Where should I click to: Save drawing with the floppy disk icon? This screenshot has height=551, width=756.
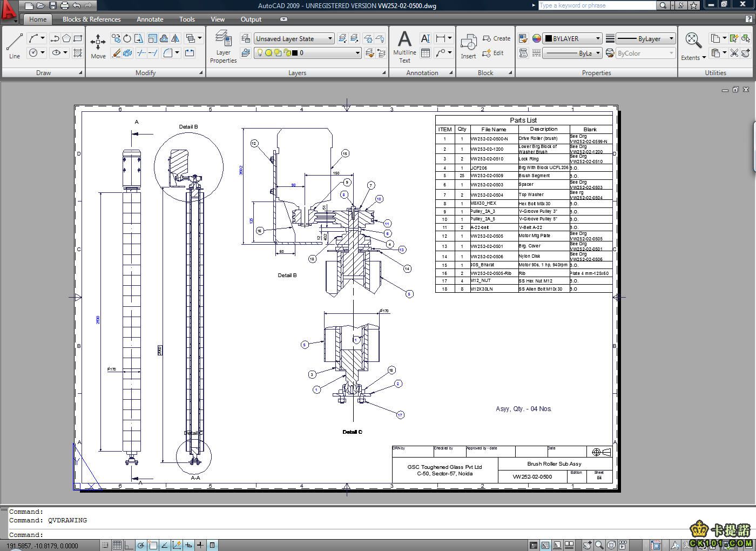tap(53, 5)
